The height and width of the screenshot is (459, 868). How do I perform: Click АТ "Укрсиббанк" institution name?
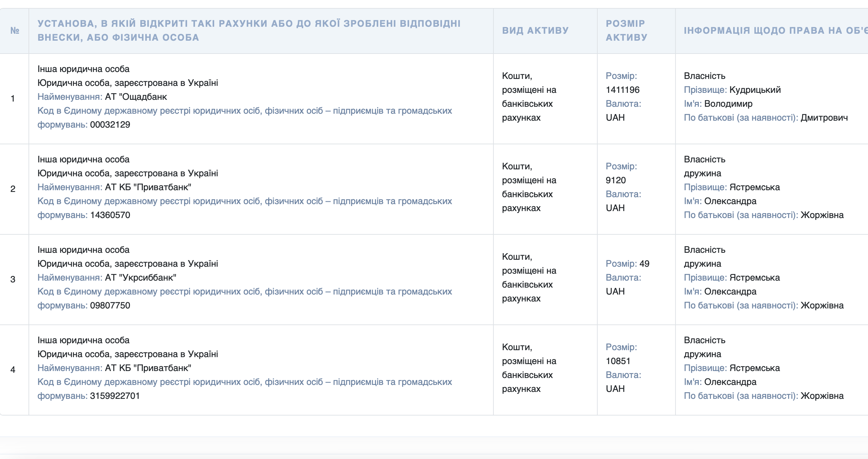click(140, 277)
